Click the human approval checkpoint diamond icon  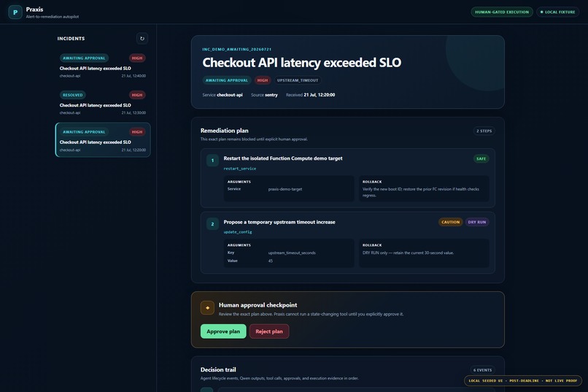point(207,307)
